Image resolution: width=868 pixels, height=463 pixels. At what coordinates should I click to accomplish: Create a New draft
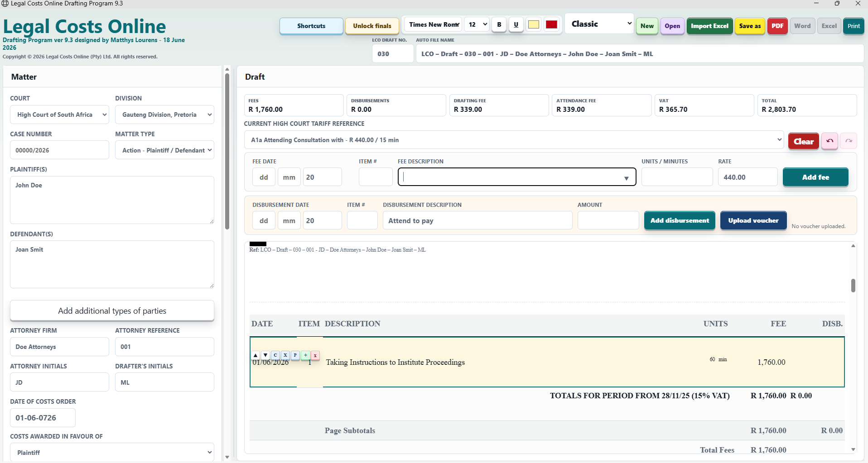[647, 26]
